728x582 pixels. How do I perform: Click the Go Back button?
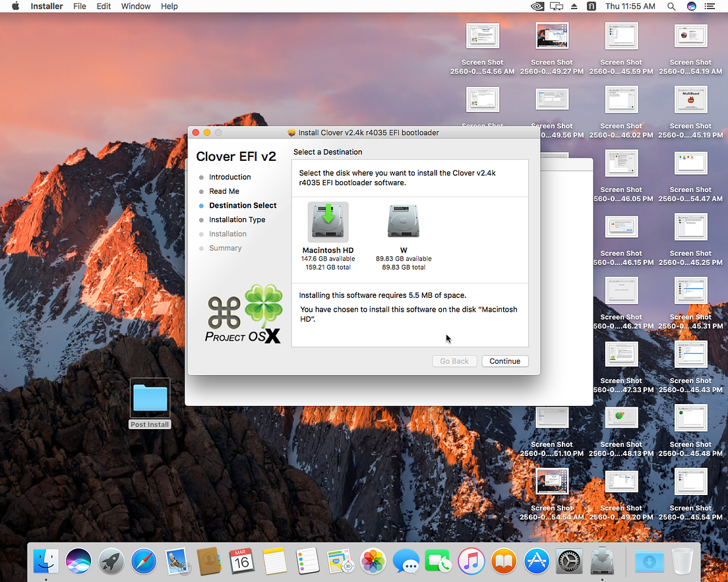(x=454, y=361)
